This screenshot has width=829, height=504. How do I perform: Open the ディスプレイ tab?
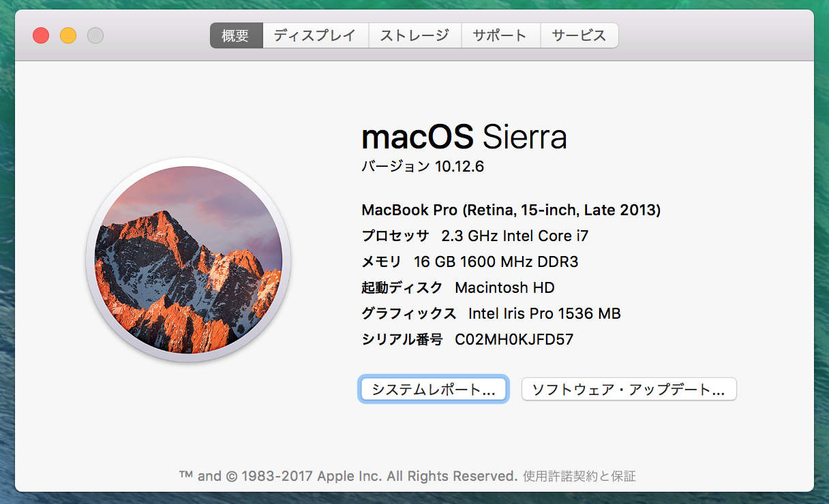pyautogui.click(x=316, y=35)
